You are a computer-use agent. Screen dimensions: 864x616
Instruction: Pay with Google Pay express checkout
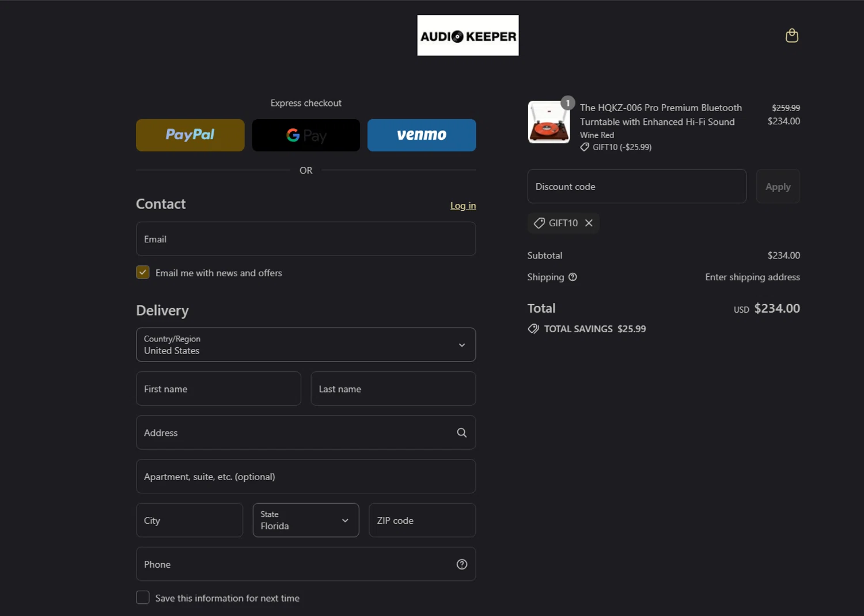(306, 135)
